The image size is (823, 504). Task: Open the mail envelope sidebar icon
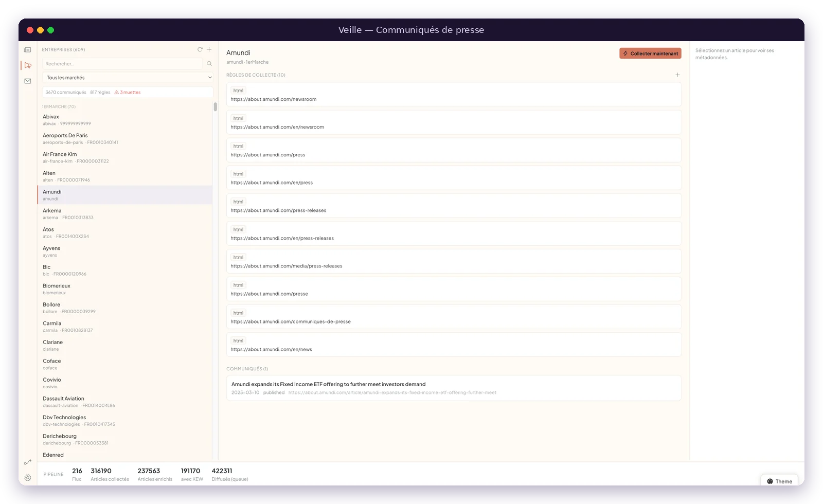click(x=28, y=81)
